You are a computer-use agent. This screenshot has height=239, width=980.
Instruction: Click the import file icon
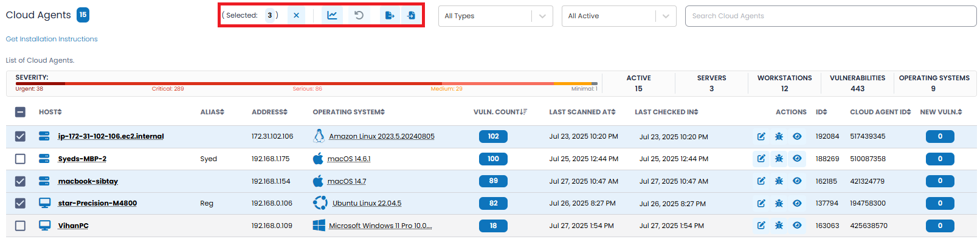pyautogui.click(x=411, y=15)
